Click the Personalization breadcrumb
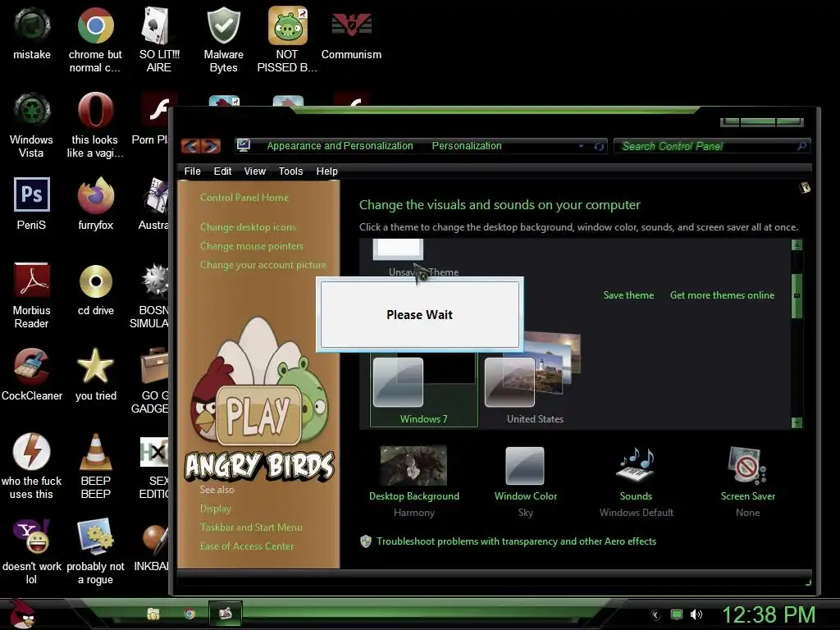This screenshot has width=840, height=630. click(467, 146)
